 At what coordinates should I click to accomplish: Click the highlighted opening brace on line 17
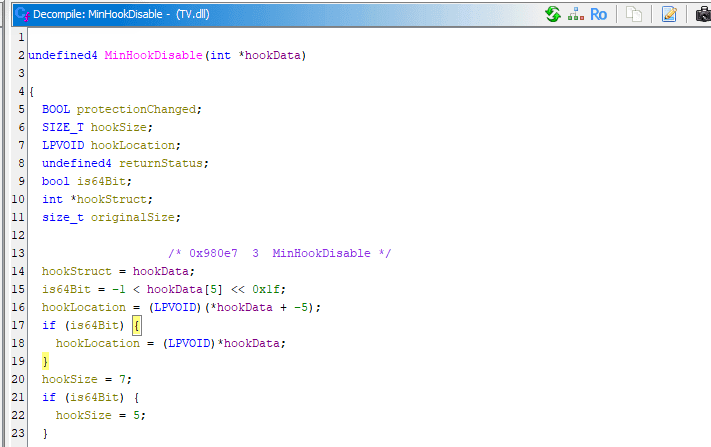click(x=137, y=326)
